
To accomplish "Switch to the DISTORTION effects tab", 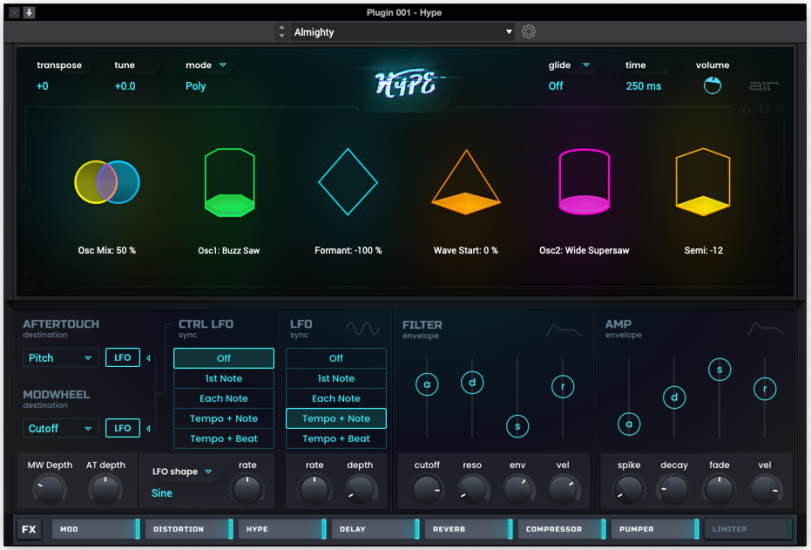I will (188, 529).
